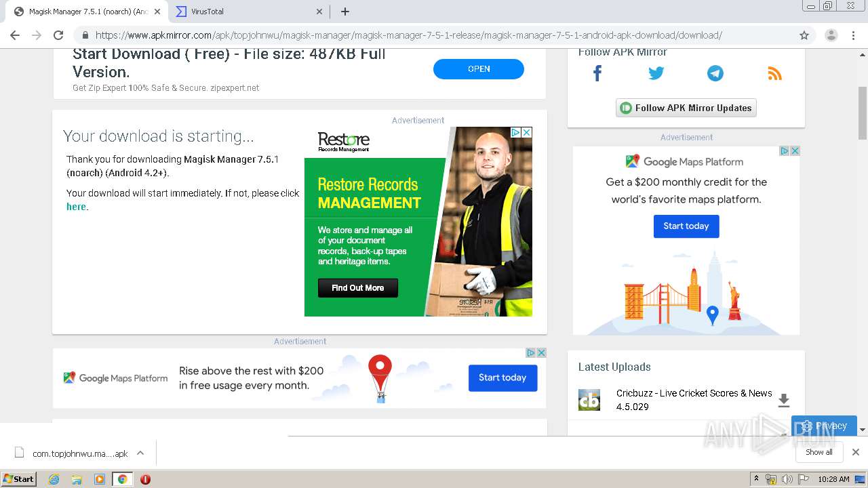Switch to the VirusTotal tab
868x488 pixels.
[x=250, y=12]
